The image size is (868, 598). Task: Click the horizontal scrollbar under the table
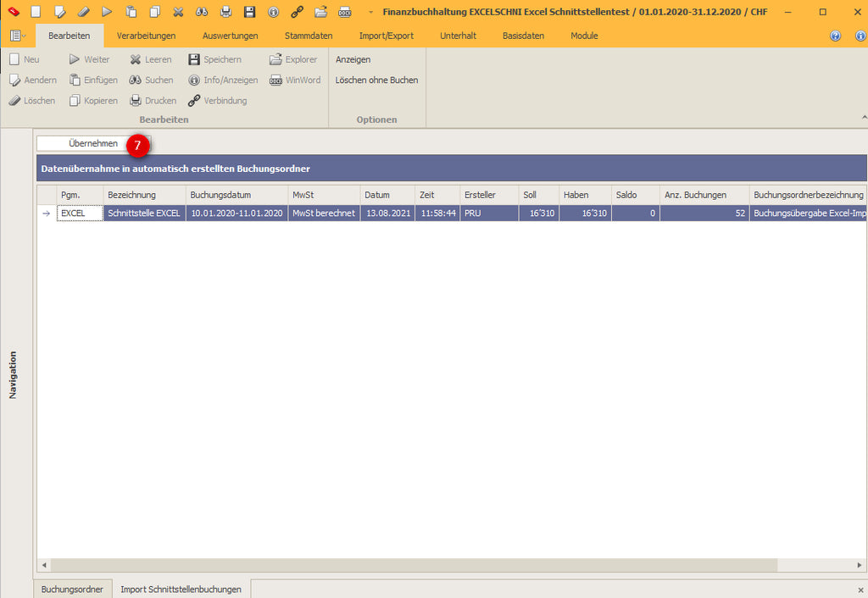(414, 565)
